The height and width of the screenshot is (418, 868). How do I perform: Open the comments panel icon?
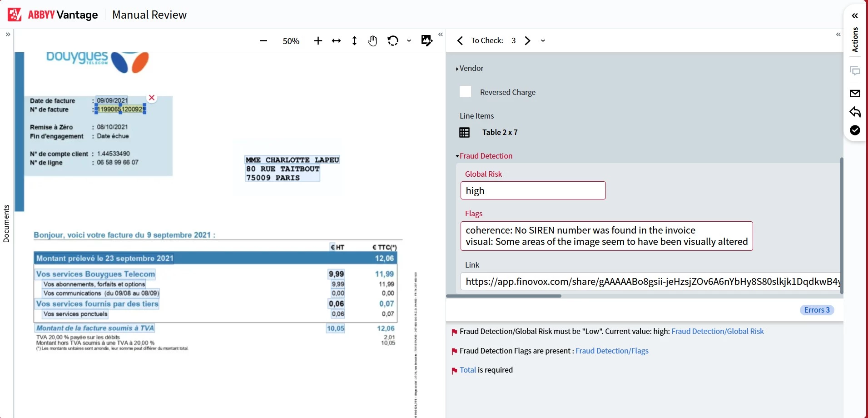tap(856, 71)
